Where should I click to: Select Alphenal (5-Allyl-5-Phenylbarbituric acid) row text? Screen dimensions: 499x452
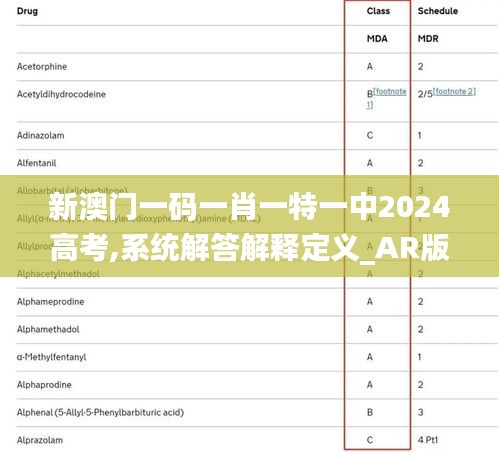pos(100,412)
